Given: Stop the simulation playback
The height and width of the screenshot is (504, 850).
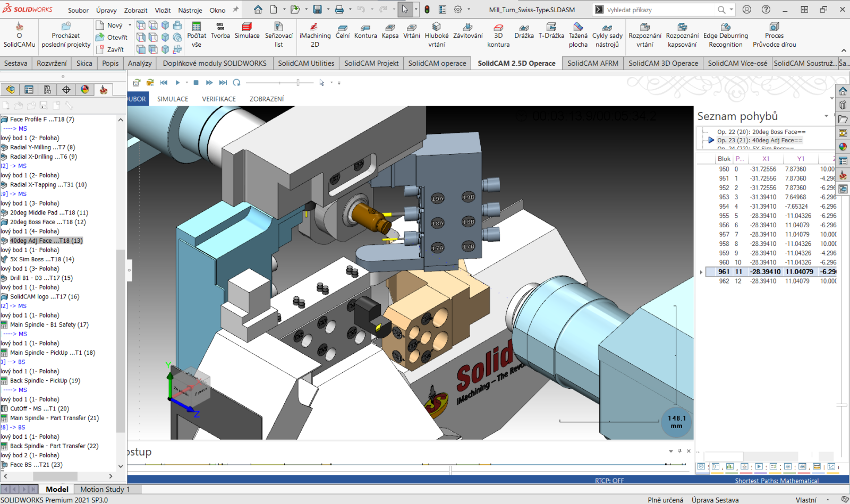Looking at the screenshot, I should coord(196,82).
